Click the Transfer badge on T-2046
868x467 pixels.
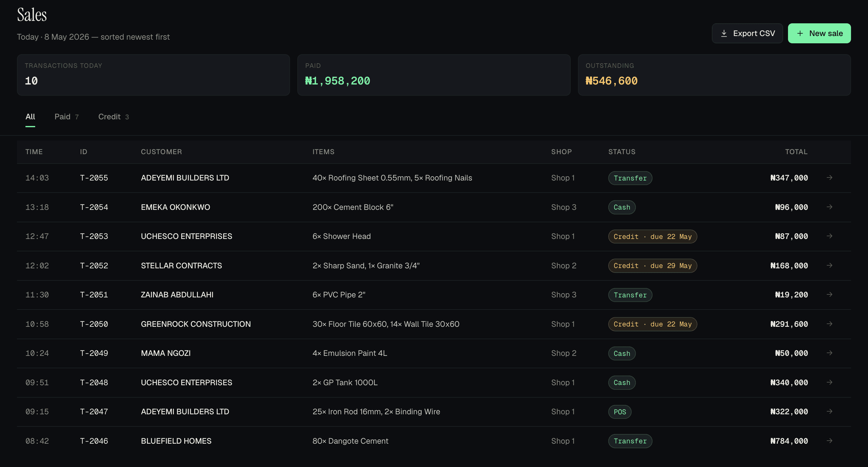tap(630, 441)
